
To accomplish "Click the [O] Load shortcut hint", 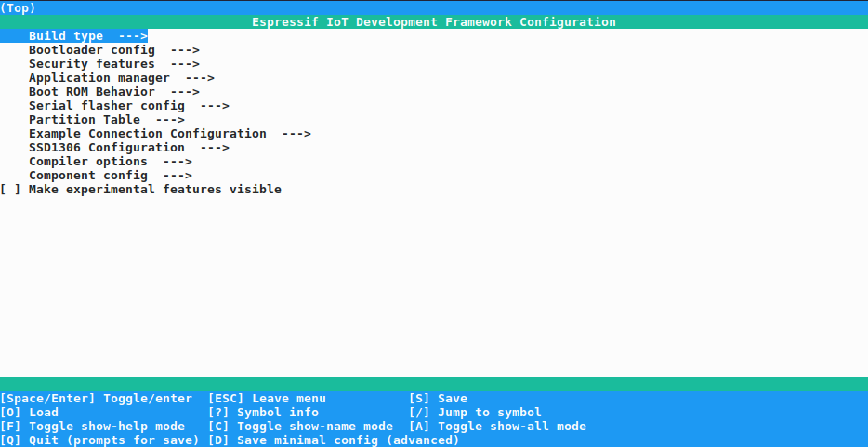I will tap(30, 413).
